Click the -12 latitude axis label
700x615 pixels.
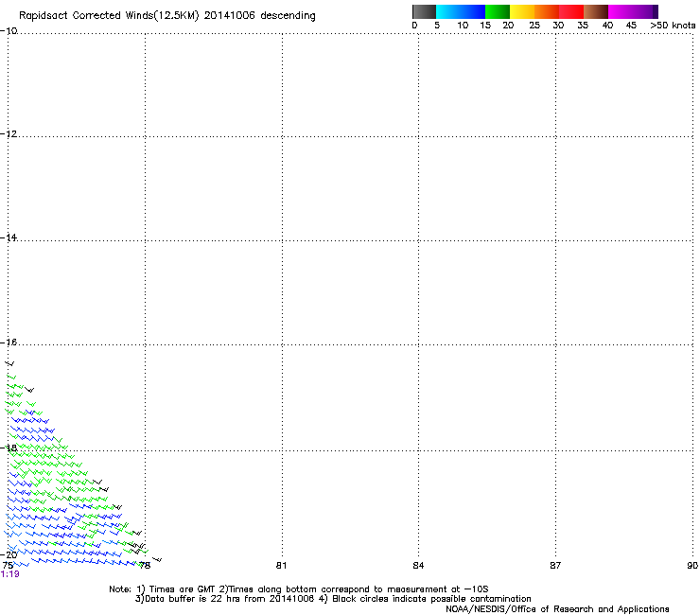click(x=9, y=133)
